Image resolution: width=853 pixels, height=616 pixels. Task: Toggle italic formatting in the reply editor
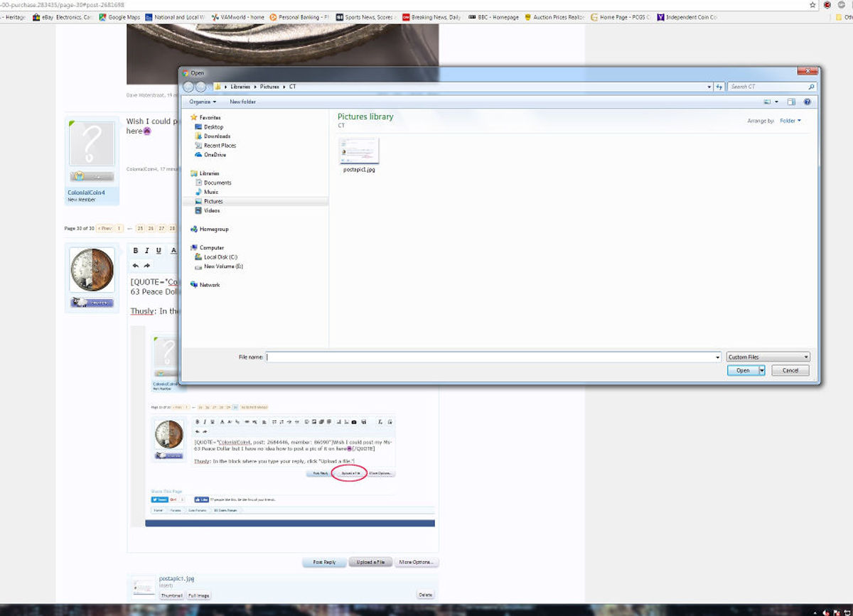147,250
